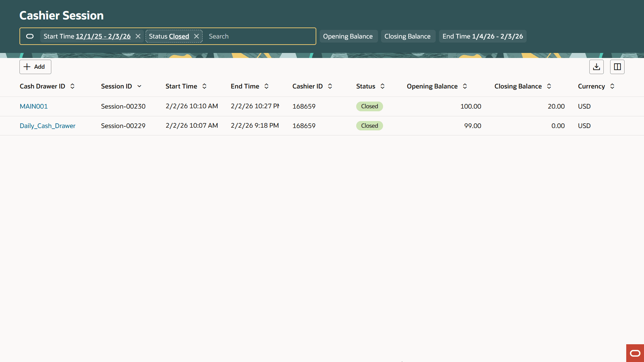The image size is (644, 362).
Task: Sort the table by Cash Drawer ID
Action: [x=72, y=86]
